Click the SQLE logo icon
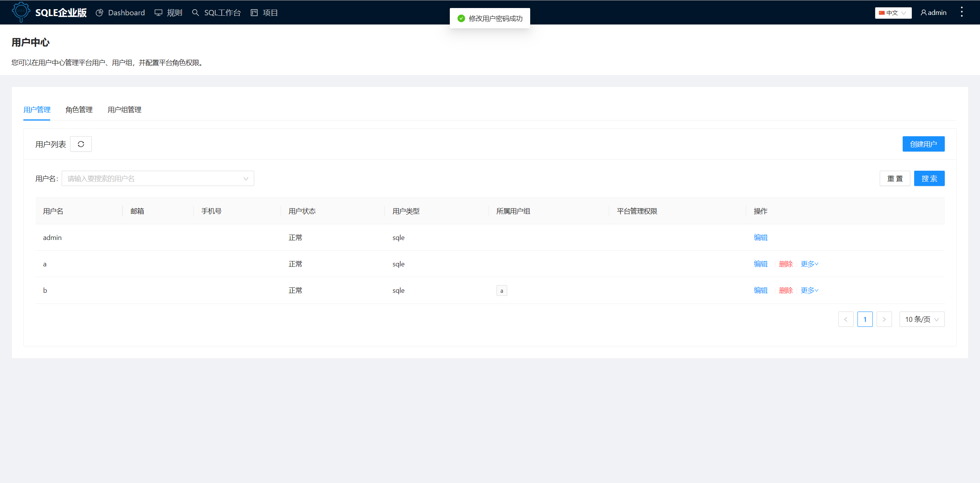 [21, 12]
